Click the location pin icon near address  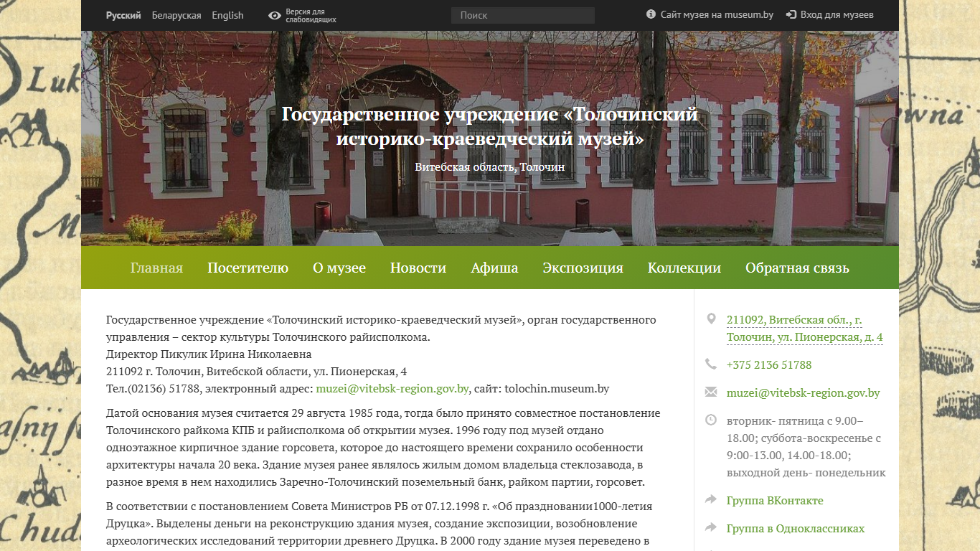click(x=711, y=319)
